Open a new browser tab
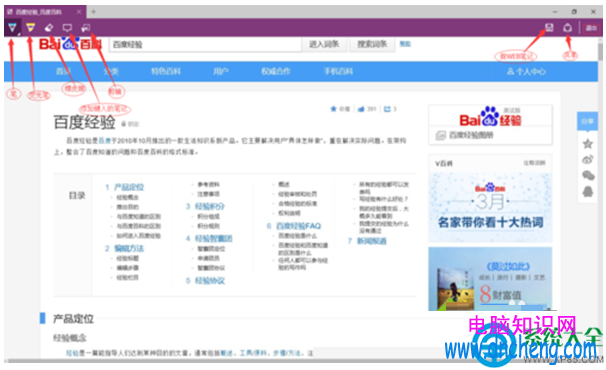 click(93, 12)
